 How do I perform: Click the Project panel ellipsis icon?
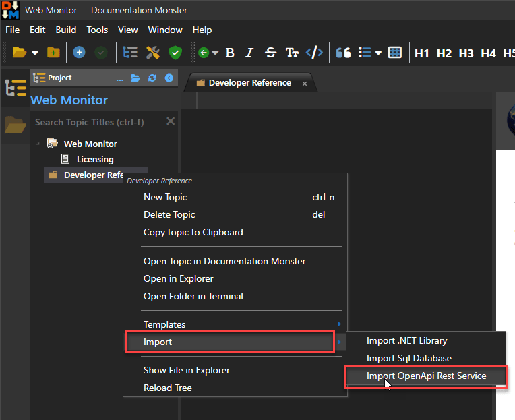coord(120,78)
